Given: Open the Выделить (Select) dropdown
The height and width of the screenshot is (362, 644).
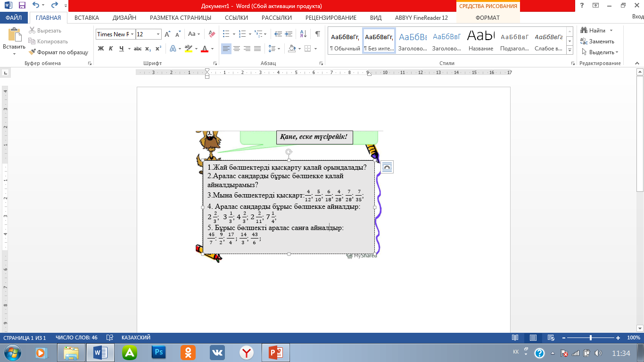Looking at the screenshot, I should pyautogui.click(x=600, y=52).
